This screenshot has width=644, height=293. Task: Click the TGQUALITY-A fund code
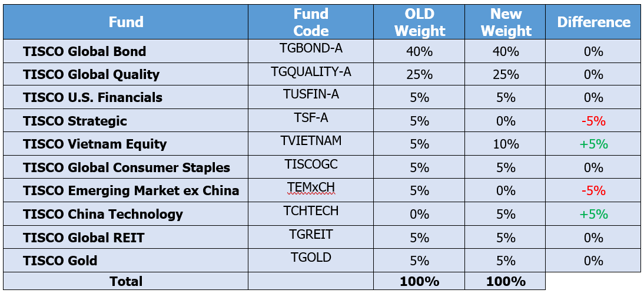point(311,72)
